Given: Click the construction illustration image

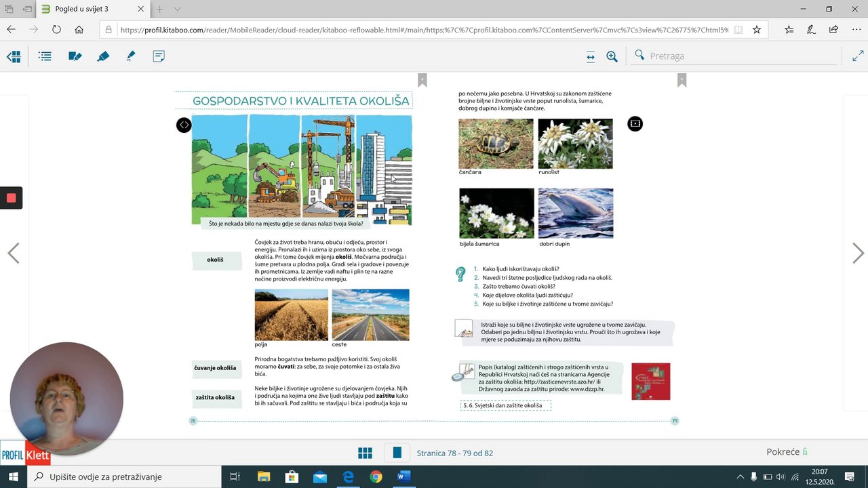Looking at the screenshot, I should click(302, 169).
